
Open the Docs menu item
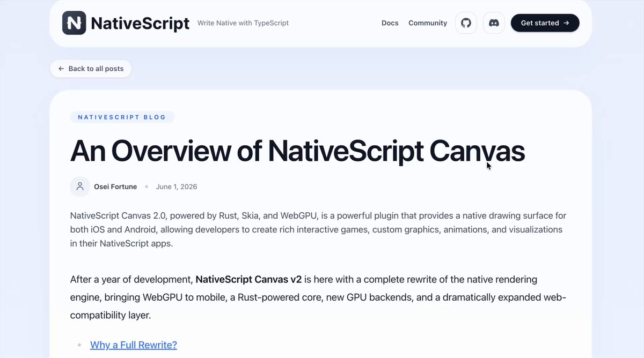pyautogui.click(x=390, y=23)
